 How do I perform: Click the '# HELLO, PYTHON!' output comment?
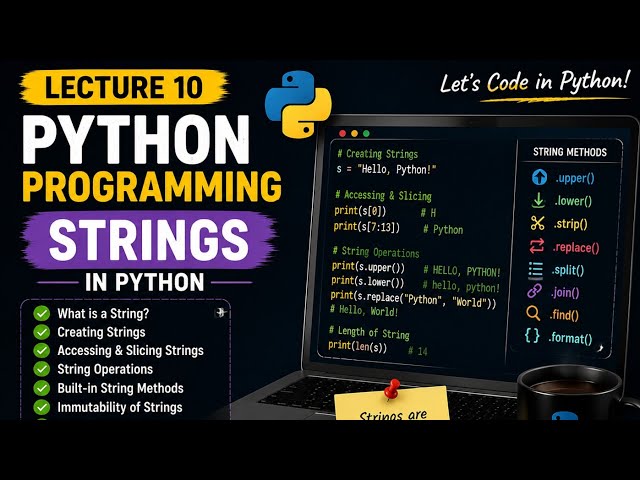click(x=462, y=271)
